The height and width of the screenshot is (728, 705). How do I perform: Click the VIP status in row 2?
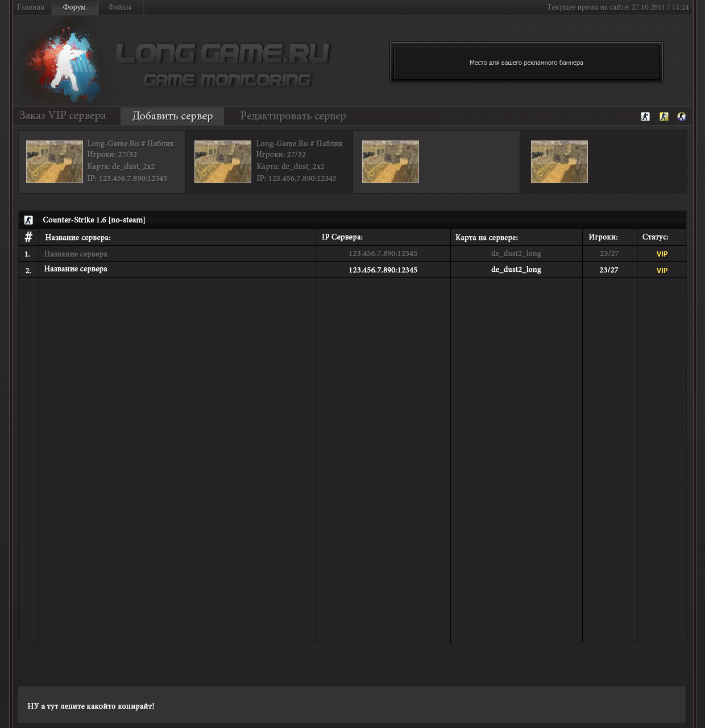[662, 270]
